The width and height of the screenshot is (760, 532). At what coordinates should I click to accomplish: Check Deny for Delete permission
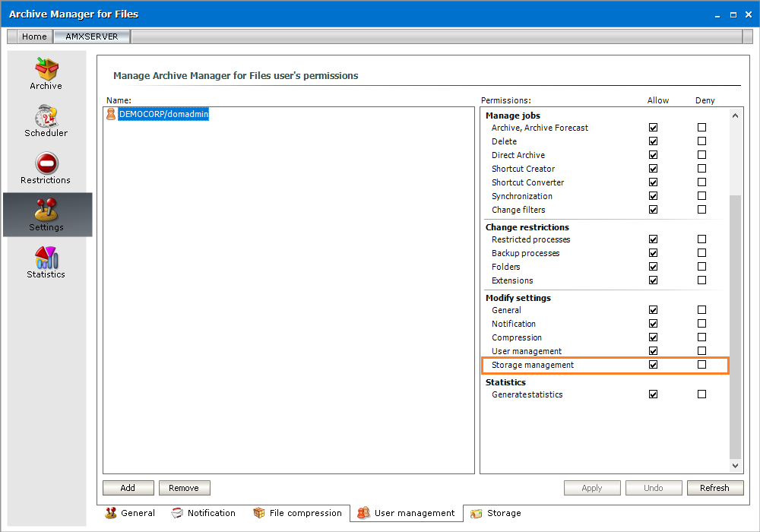(x=701, y=141)
